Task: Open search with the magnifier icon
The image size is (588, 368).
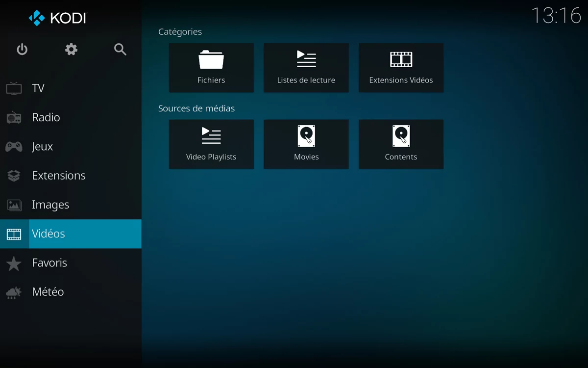Action: pyautogui.click(x=120, y=49)
